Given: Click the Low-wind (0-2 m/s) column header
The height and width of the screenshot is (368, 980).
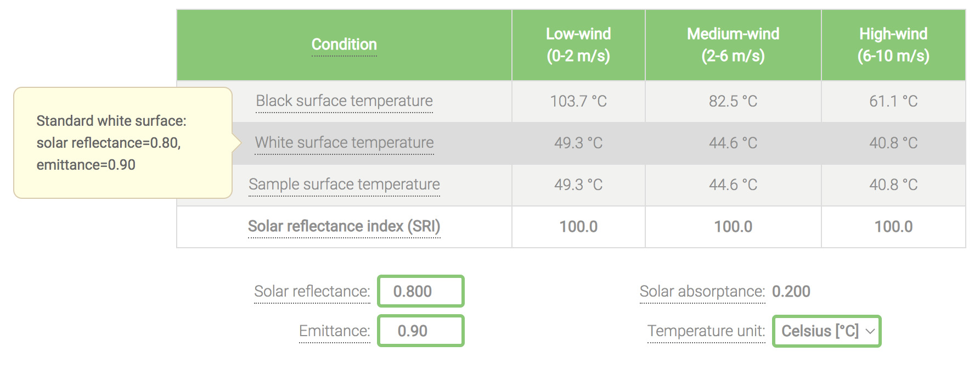Looking at the screenshot, I should (578, 44).
